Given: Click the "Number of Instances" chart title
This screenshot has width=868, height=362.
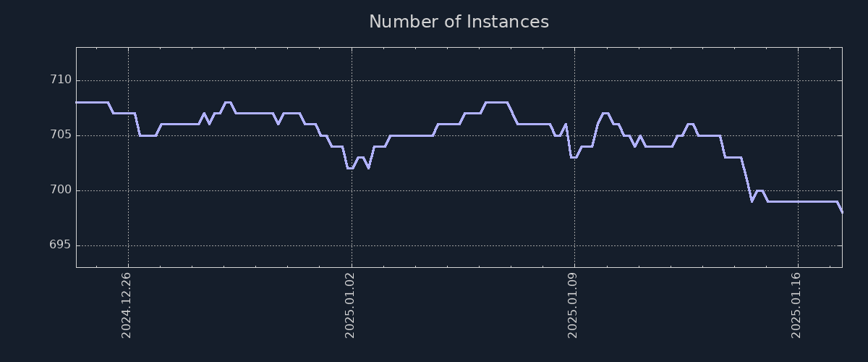Looking at the screenshot, I should pyautogui.click(x=459, y=22).
